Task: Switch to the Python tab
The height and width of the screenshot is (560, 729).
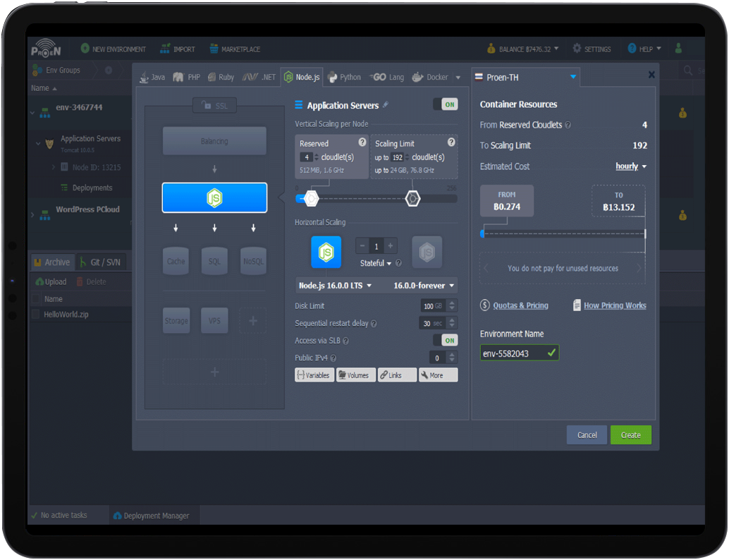Action: (x=344, y=77)
